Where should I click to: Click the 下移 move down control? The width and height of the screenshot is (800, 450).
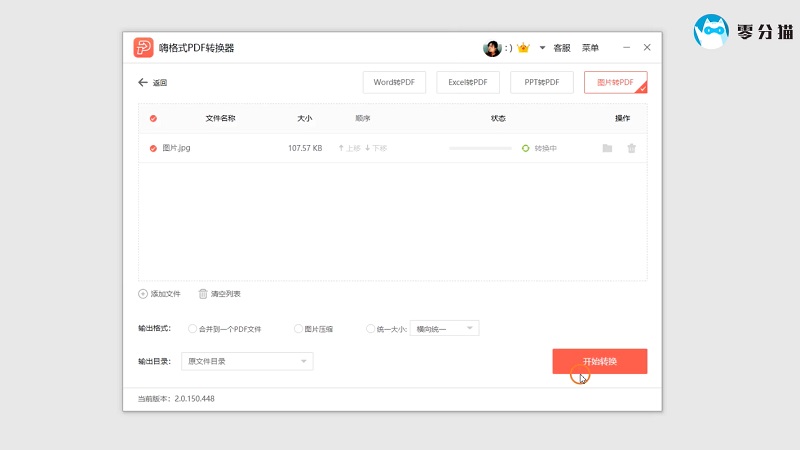point(376,148)
